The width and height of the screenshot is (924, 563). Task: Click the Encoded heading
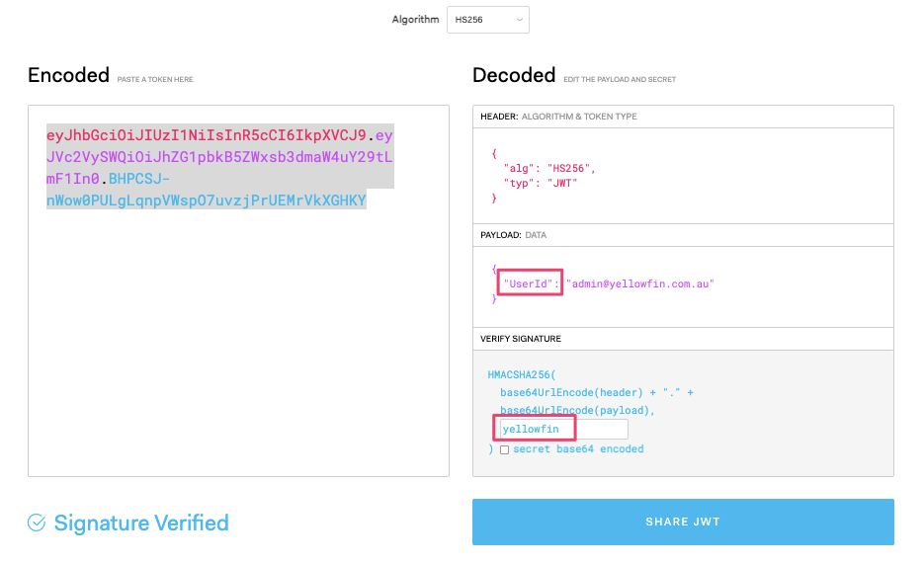pyautogui.click(x=68, y=75)
